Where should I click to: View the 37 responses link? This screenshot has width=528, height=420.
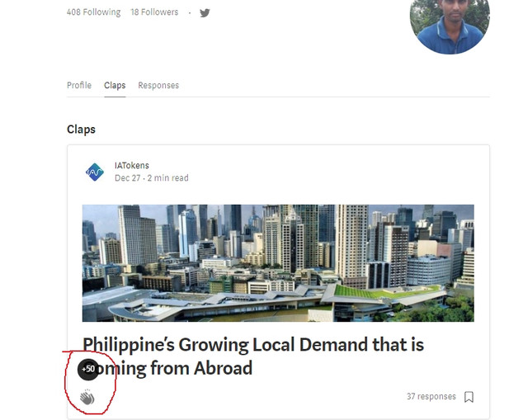[x=431, y=396]
